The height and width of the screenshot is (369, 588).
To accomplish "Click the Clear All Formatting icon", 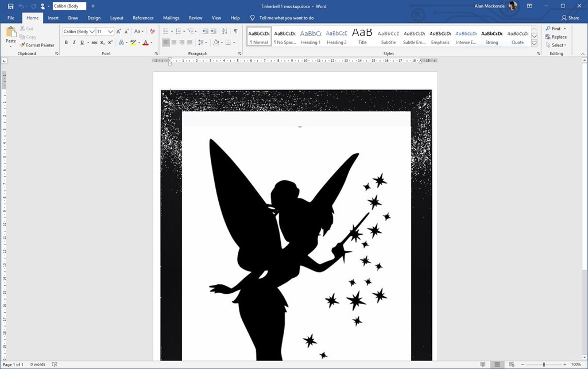I will click(152, 32).
